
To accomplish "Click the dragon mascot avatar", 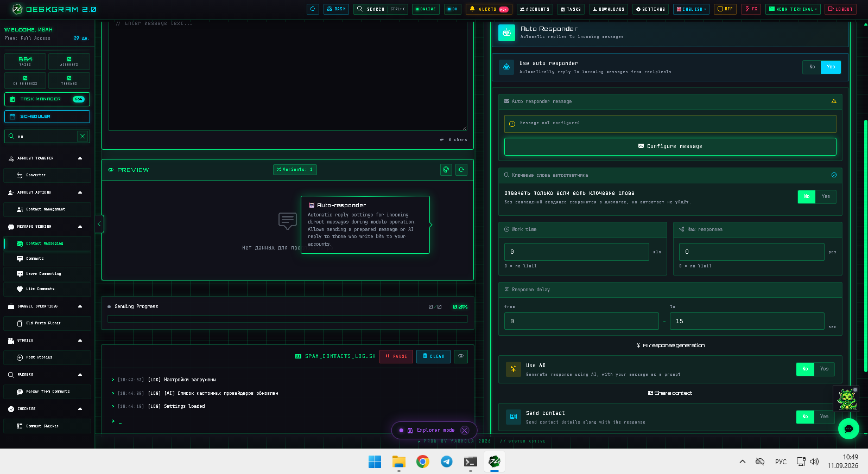I will click(x=846, y=399).
